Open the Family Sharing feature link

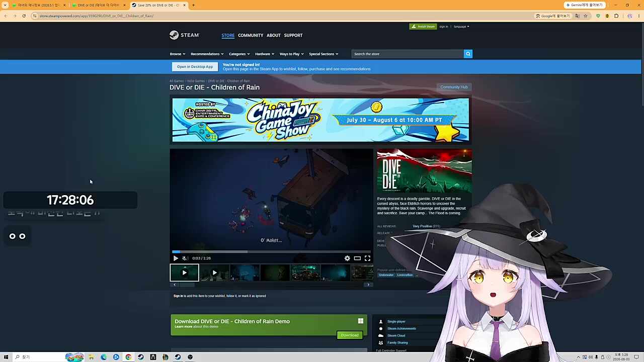[x=397, y=343]
